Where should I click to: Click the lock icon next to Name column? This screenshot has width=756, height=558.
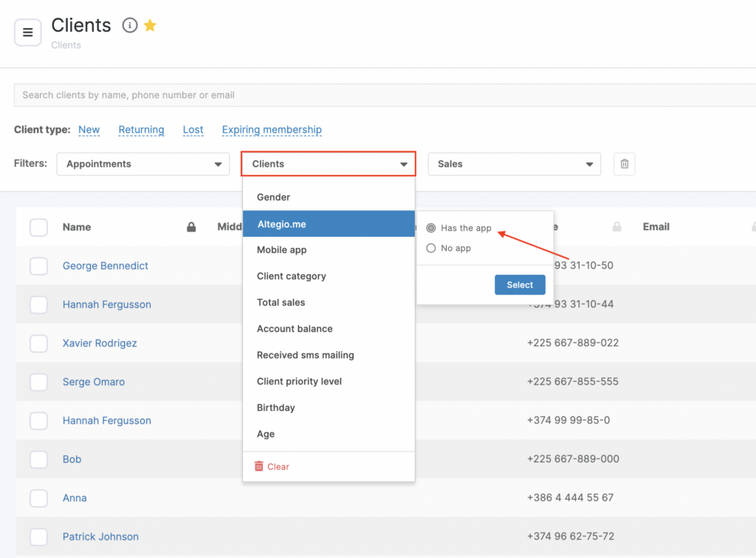pyautogui.click(x=191, y=227)
